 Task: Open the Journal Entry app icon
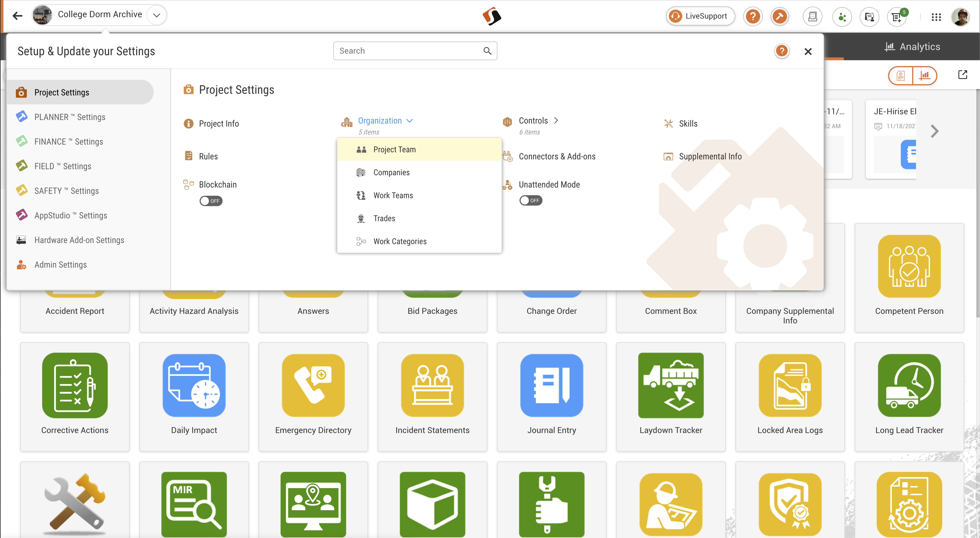[x=551, y=385]
